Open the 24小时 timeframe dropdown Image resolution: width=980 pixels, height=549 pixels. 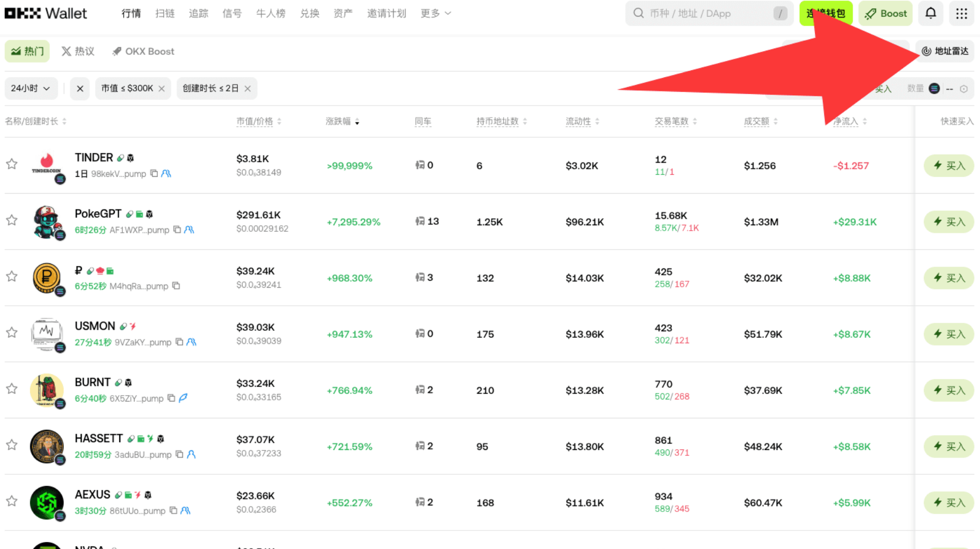click(x=30, y=89)
